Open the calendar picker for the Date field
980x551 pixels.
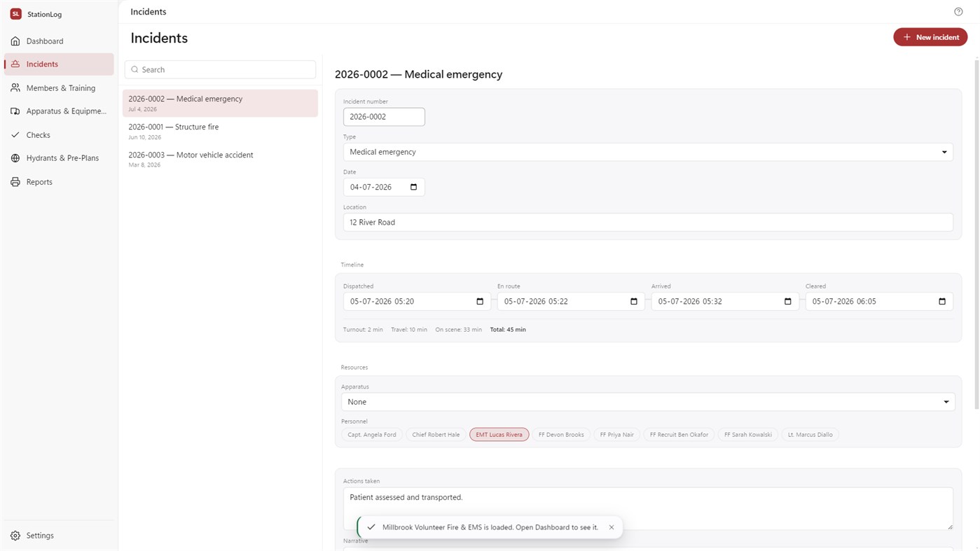(413, 187)
